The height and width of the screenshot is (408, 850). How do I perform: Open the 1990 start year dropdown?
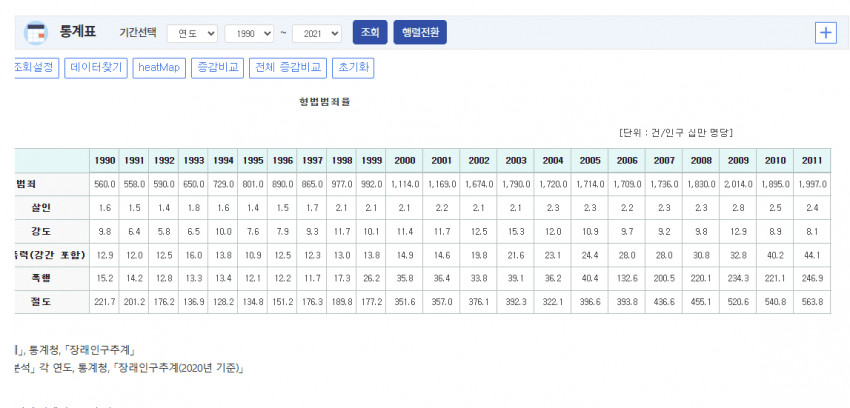pyautogui.click(x=249, y=33)
